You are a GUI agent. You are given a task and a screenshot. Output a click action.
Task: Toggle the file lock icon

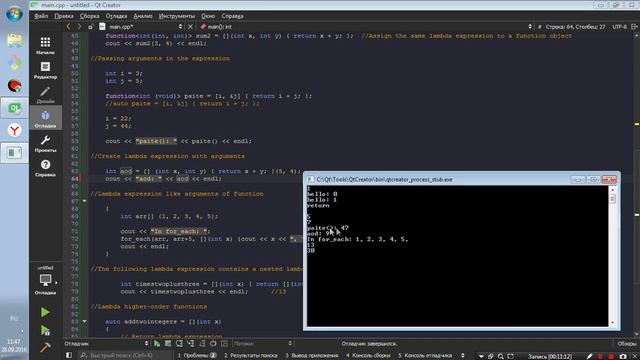point(90,27)
